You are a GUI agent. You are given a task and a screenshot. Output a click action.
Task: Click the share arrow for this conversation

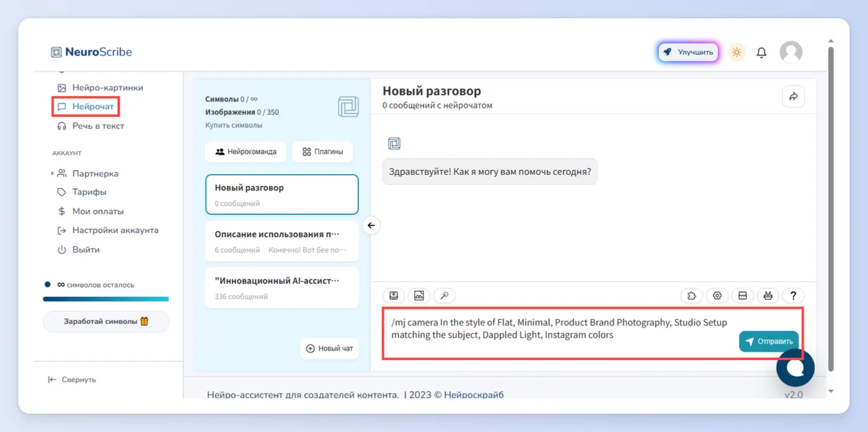click(x=793, y=96)
